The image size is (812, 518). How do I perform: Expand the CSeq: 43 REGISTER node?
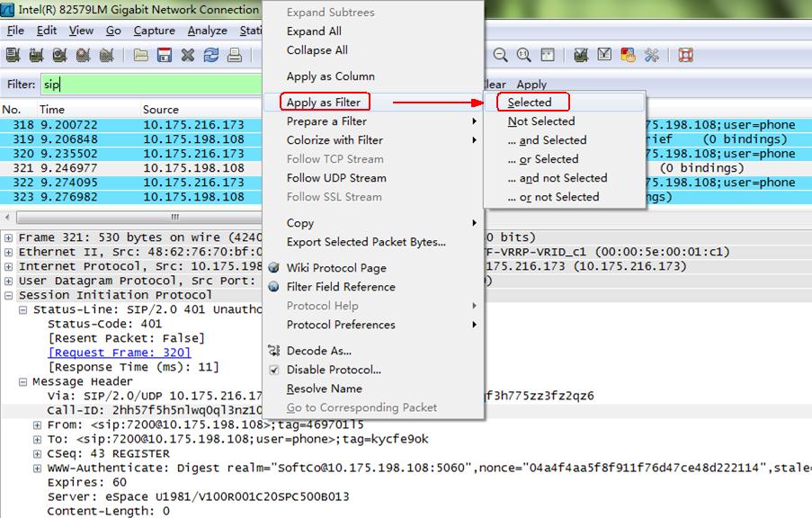(37, 454)
